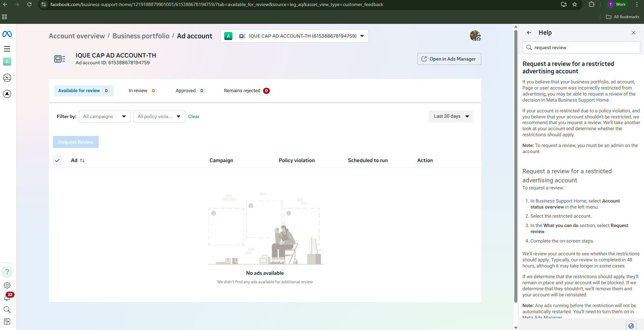Switch to the Remains rejected tab

click(x=246, y=91)
